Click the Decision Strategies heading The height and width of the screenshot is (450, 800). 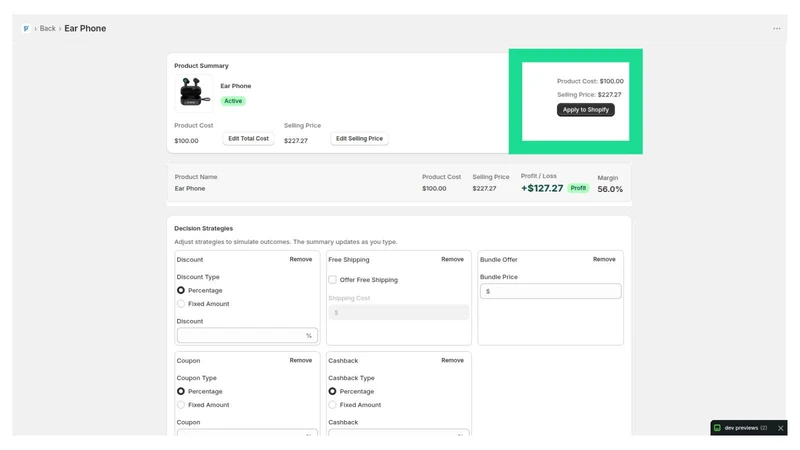[x=204, y=229]
